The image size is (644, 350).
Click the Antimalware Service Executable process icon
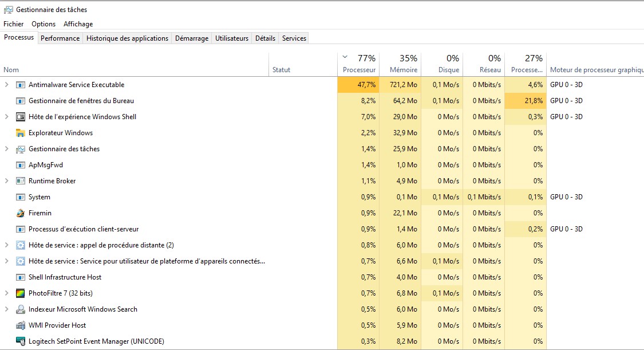click(x=21, y=85)
